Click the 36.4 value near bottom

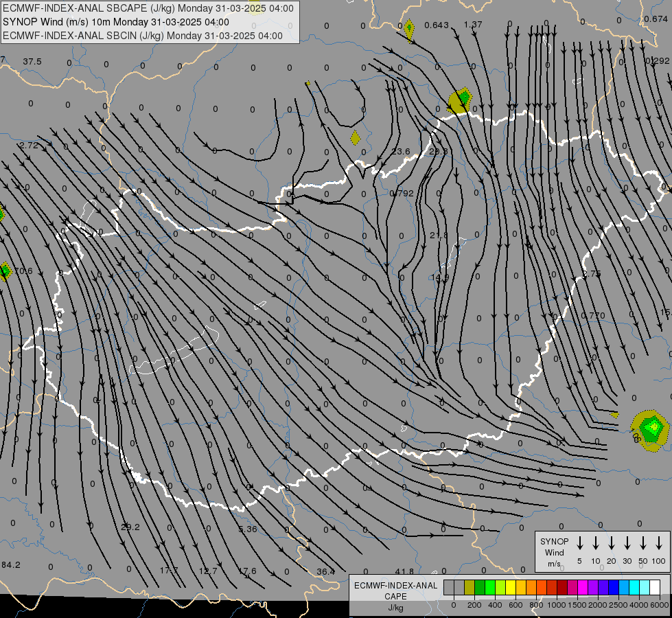pyautogui.click(x=326, y=572)
